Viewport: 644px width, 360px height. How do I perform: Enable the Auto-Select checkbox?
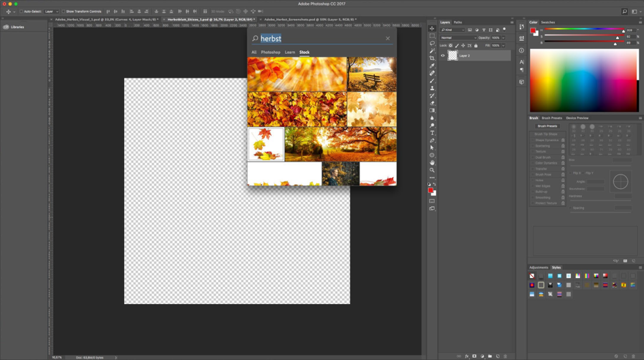click(x=21, y=12)
